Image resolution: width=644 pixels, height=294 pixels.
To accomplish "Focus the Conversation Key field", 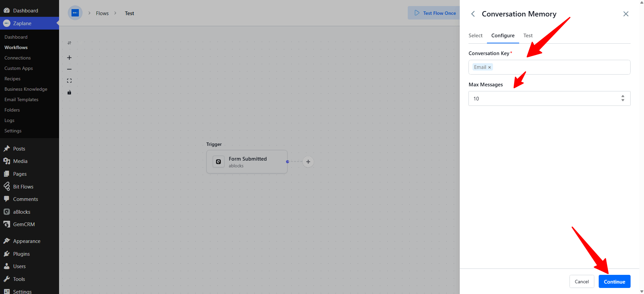I will click(549, 67).
